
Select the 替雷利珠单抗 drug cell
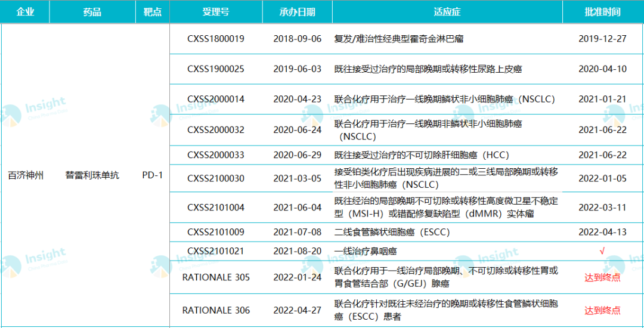92,175
